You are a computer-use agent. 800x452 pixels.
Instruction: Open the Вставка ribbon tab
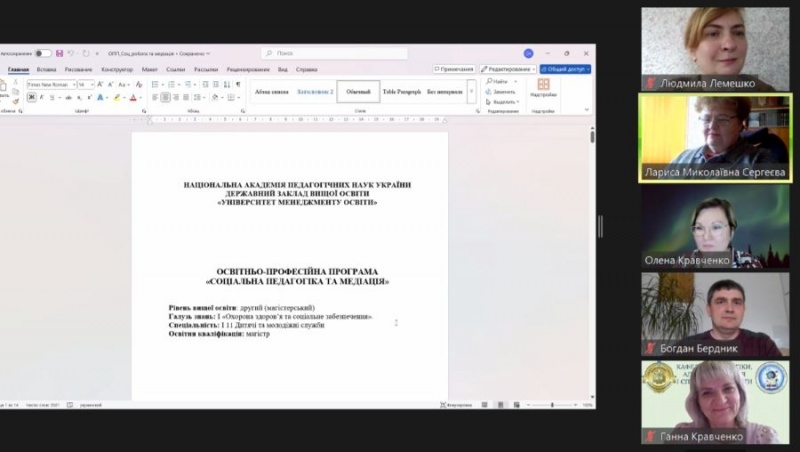click(x=46, y=69)
